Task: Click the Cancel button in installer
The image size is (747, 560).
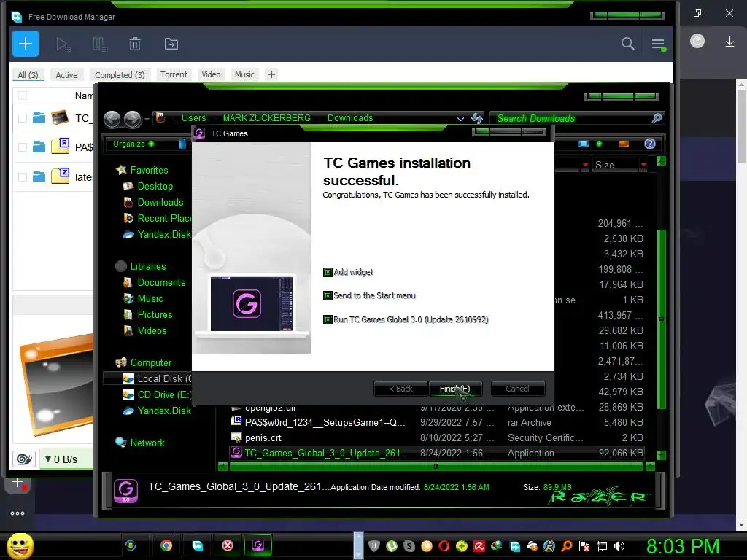Action: [x=517, y=389]
